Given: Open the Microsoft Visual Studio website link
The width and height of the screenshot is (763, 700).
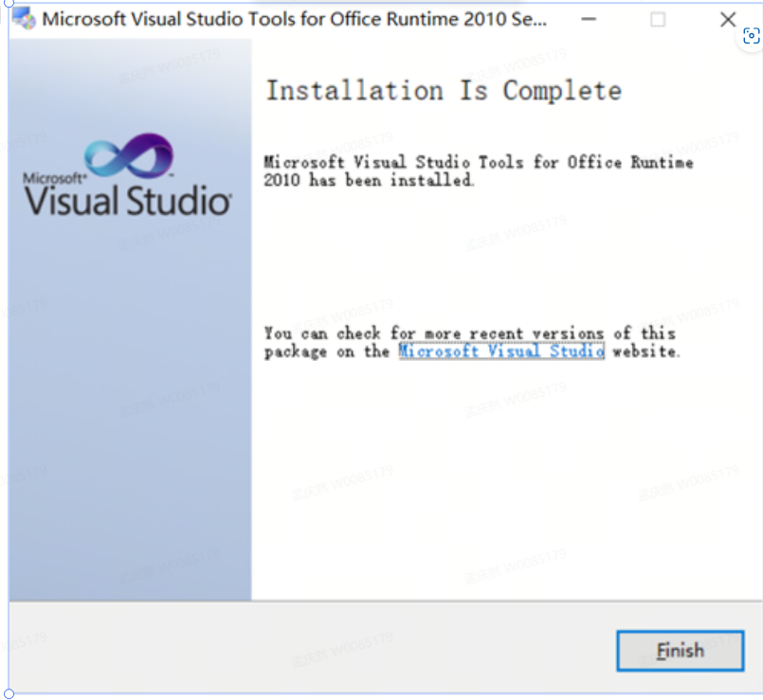Looking at the screenshot, I should click(501, 350).
